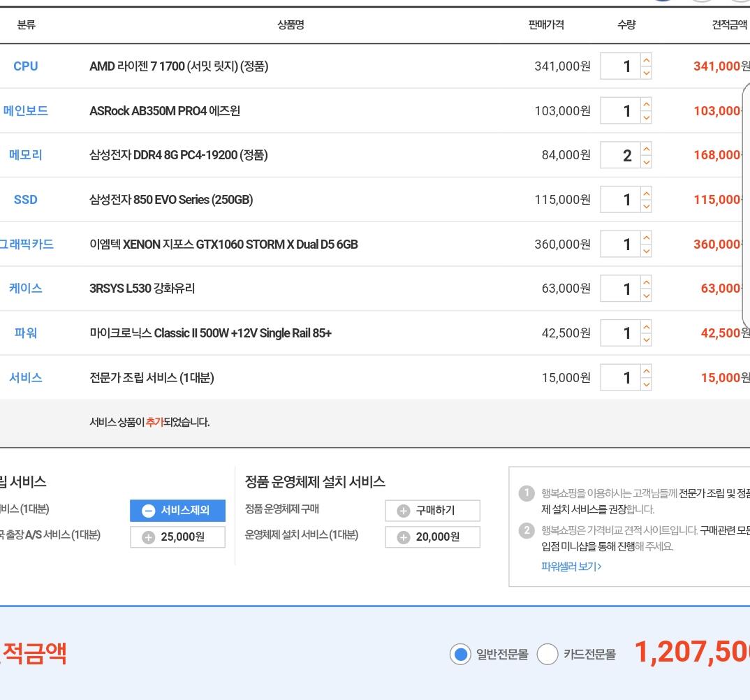Image resolution: width=750 pixels, height=700 pixels.
Task: Increase 파워 quantity with up arrow
Action: (646, 327)
